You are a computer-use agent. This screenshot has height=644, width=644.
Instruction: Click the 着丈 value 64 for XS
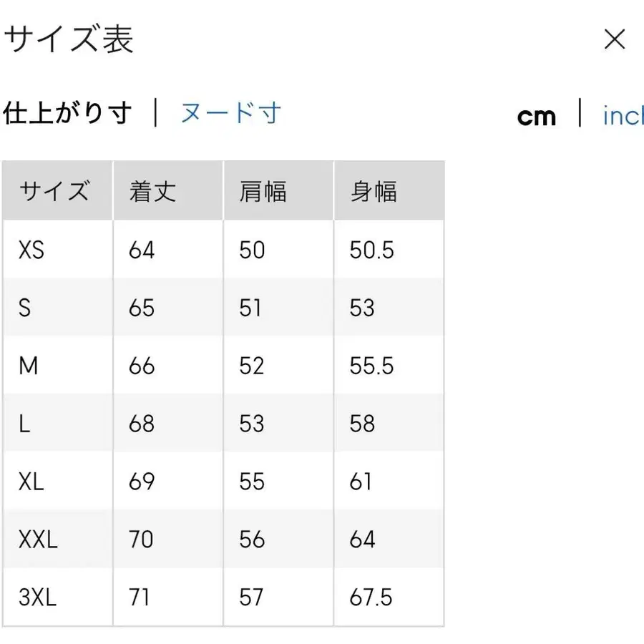click(141, 250)
